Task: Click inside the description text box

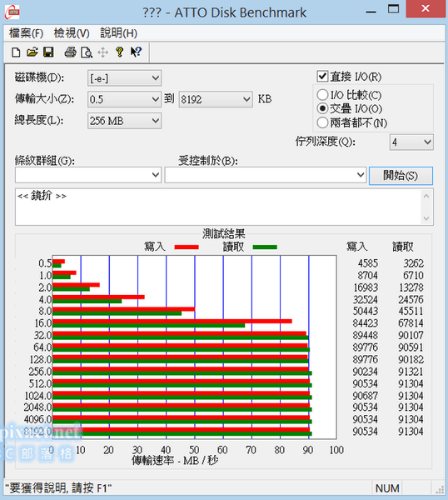Action: pos(218,207)
